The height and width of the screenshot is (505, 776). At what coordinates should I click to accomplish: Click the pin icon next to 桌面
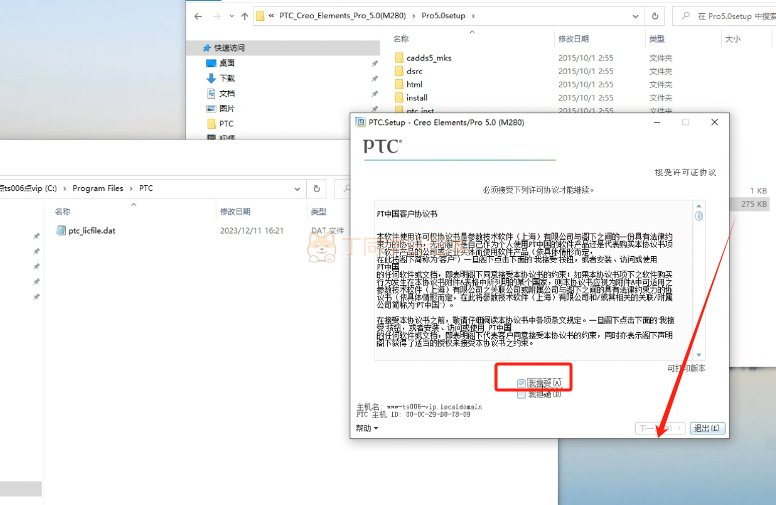[375, 63]
